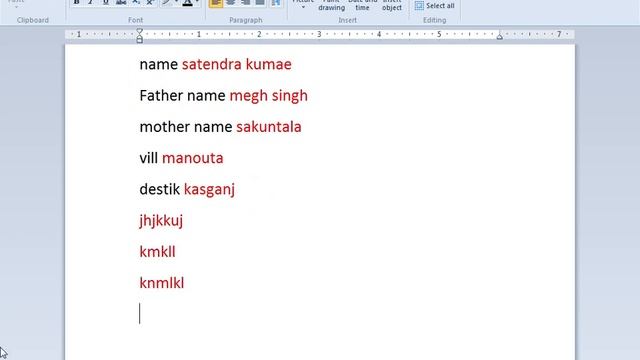The image size is (640, 360).
Task: Insert Date and time
Action: pos(362,5)
